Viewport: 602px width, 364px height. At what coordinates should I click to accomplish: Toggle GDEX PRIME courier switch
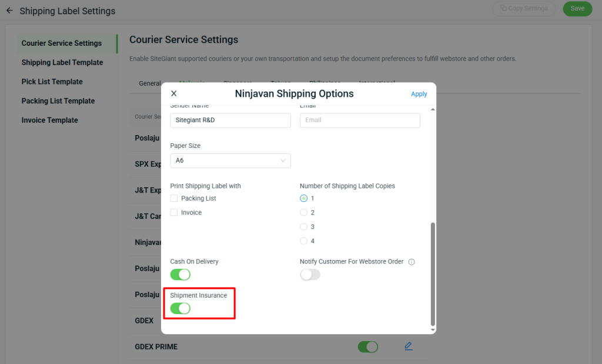click(368, 347)
